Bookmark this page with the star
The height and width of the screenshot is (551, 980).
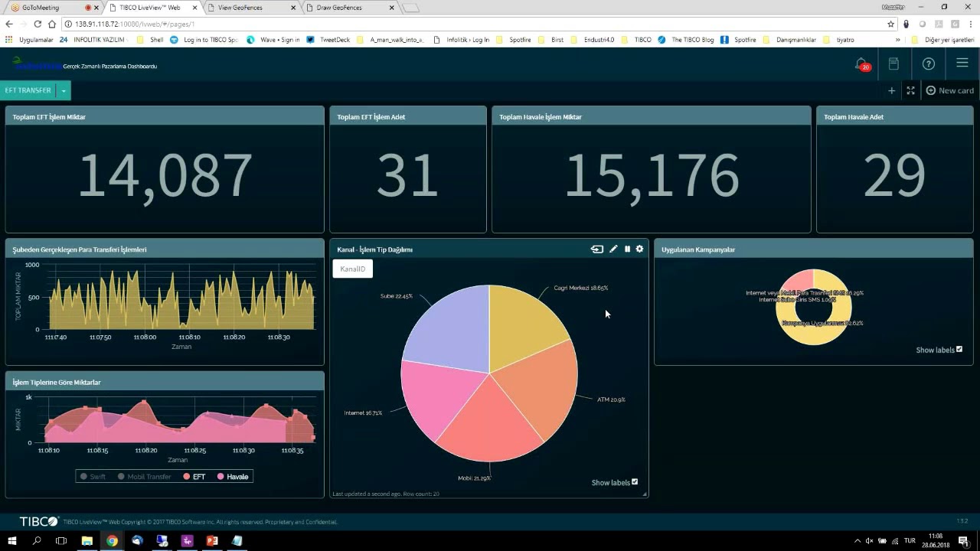point(890,24)
